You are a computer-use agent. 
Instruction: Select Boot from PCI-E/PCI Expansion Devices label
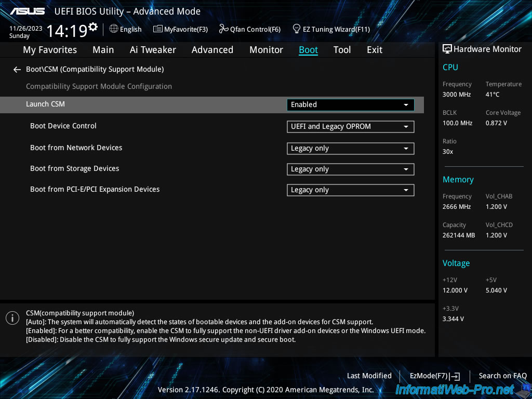[95, 189]
